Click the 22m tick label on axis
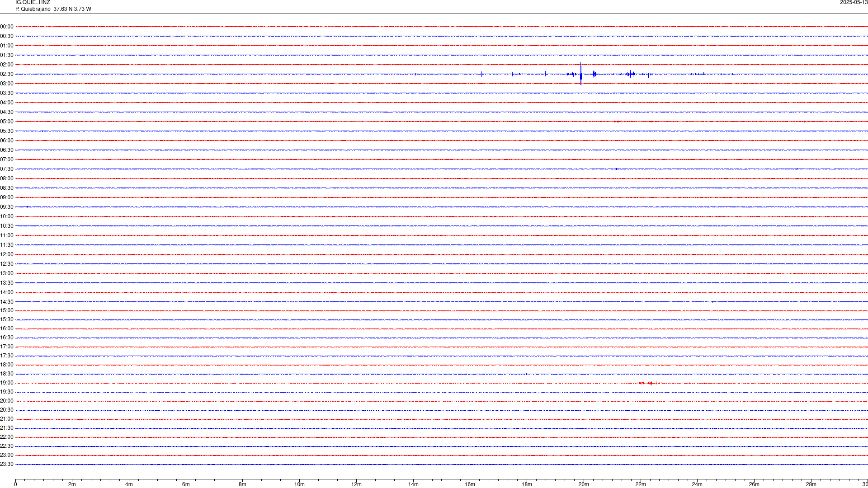868x488 pixels. [641, 484]
